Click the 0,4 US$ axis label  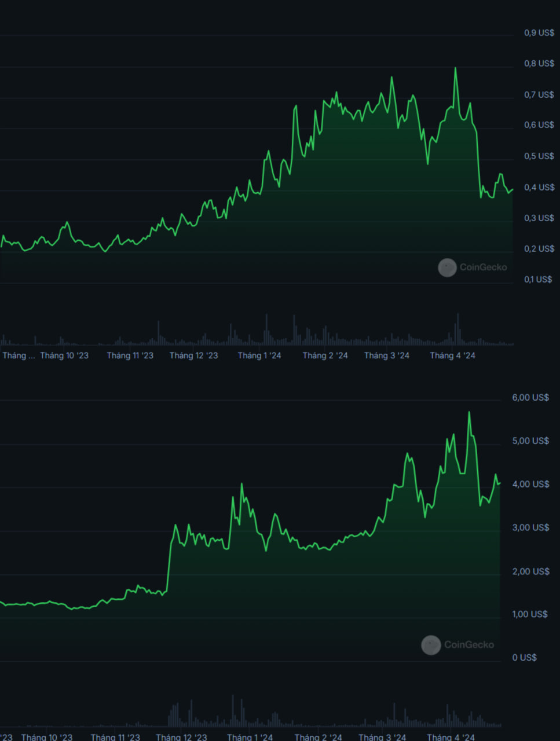(x=539, y=188)
